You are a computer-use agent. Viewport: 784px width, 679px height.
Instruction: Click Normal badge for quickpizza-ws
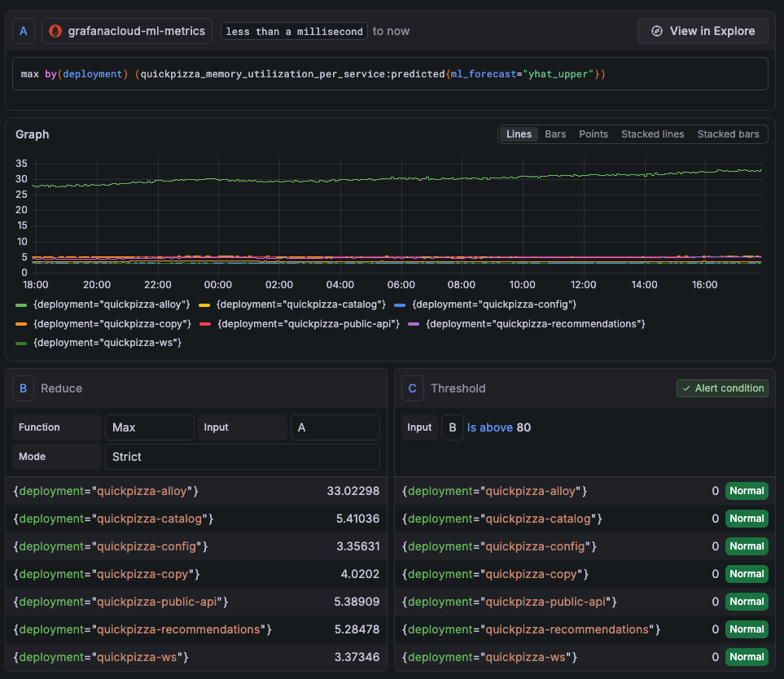[x=747, y=657]
